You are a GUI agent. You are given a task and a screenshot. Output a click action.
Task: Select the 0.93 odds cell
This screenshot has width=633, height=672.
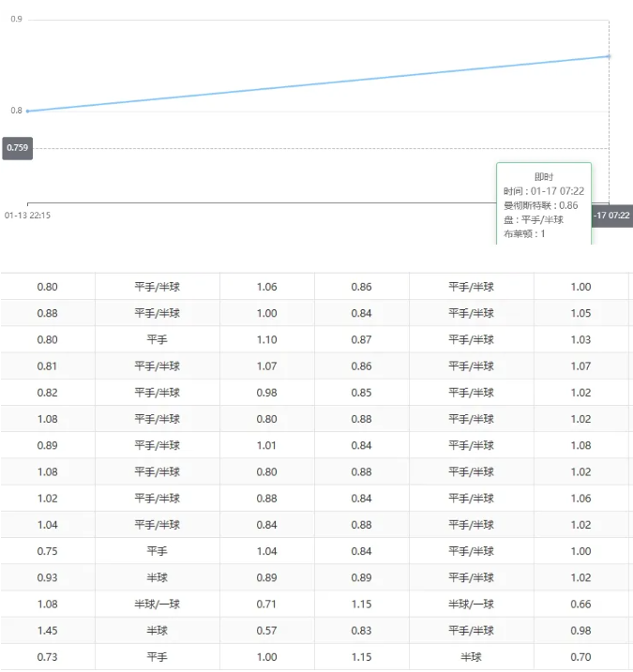coord(47,578)
